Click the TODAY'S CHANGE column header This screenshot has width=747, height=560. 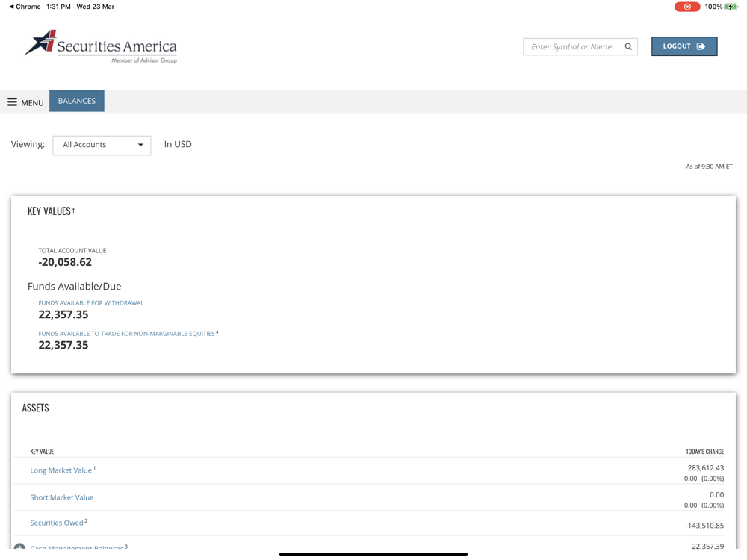click(x=704, y=452)
